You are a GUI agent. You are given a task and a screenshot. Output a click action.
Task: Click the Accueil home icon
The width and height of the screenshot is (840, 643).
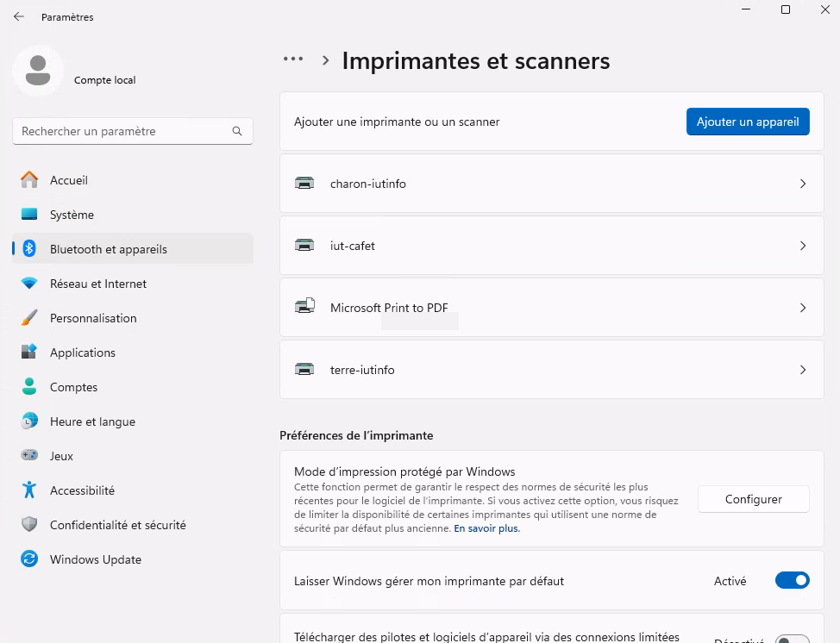tap(29, 180)
